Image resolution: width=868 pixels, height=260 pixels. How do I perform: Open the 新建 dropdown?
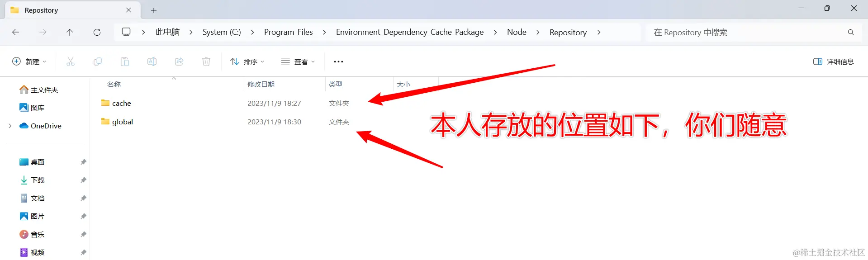pos(29,61)
